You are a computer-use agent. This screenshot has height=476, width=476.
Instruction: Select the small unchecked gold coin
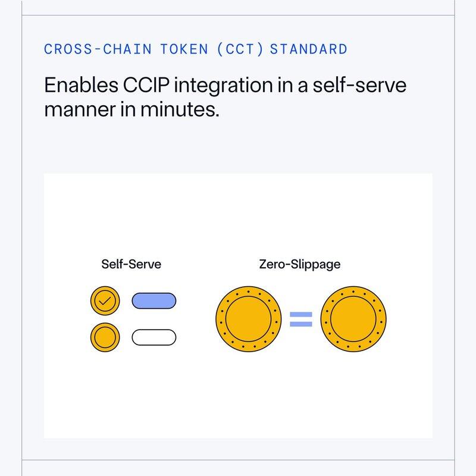[x=105, y=337]
